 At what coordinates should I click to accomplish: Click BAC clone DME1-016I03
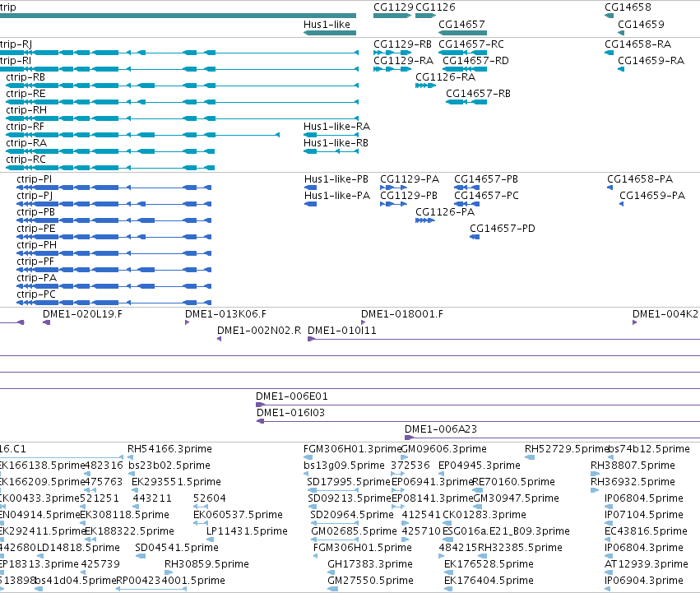[x=290, y=413]
